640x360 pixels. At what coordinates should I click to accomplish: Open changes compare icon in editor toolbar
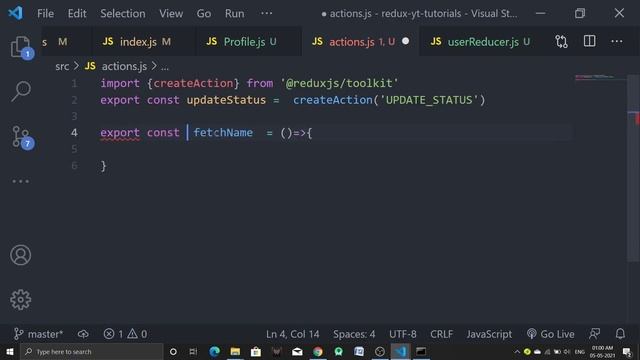tap(561, 41)
